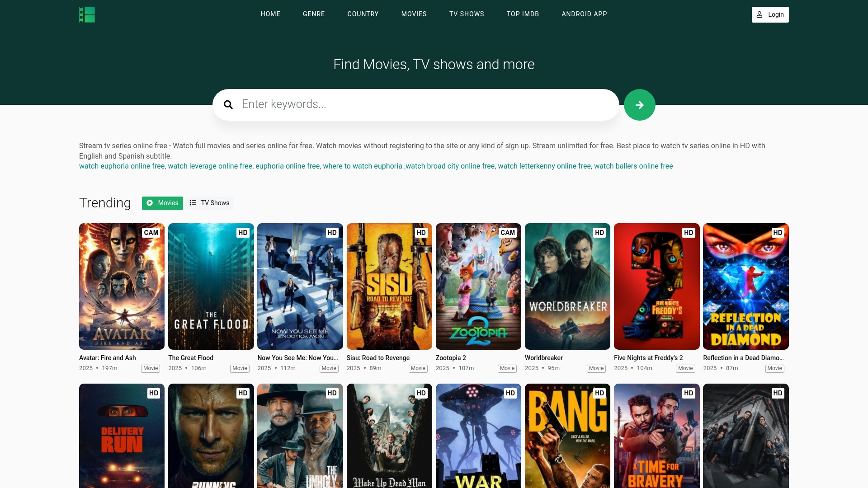Open the GENRE menu

tap(314, 14)
